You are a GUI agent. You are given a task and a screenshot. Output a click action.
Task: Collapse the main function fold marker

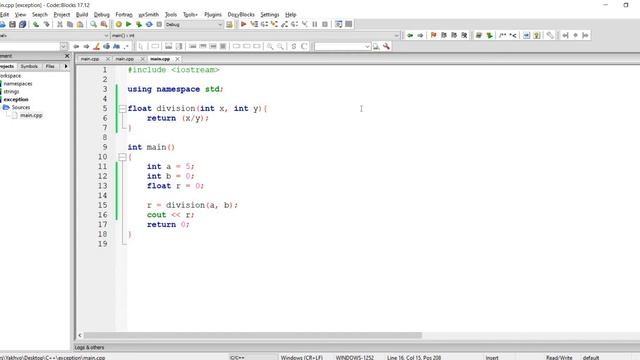click(x=122, y=157)
